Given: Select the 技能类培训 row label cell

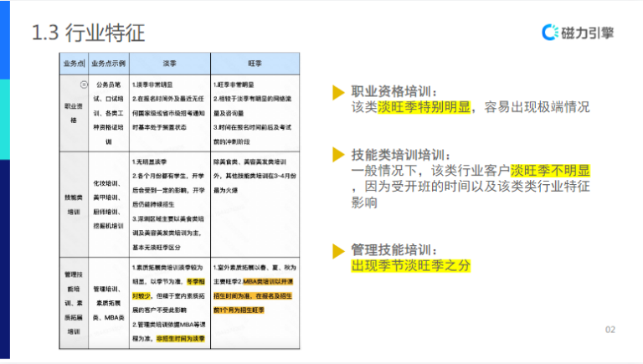Looking at the screenshot, I should 74,204.
